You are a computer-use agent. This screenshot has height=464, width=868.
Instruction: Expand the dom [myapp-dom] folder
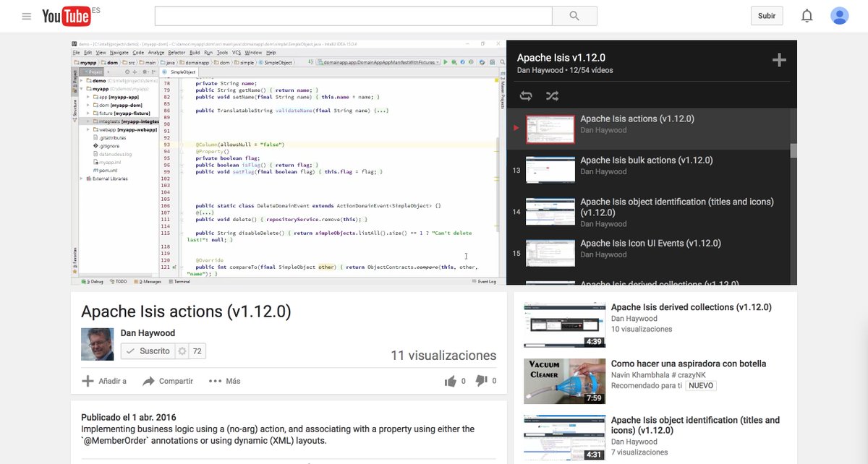87,106
